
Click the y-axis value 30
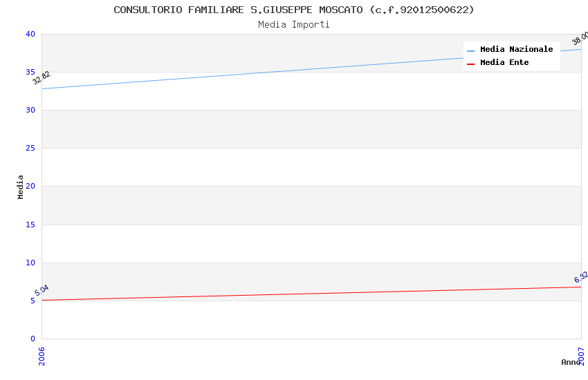30,110
